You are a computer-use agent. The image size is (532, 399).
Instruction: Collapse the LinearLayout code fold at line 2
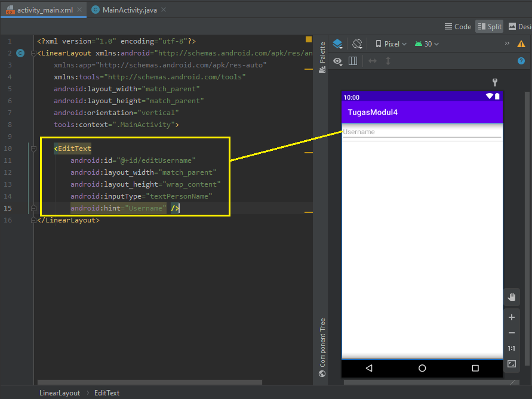tap(33, 53)
